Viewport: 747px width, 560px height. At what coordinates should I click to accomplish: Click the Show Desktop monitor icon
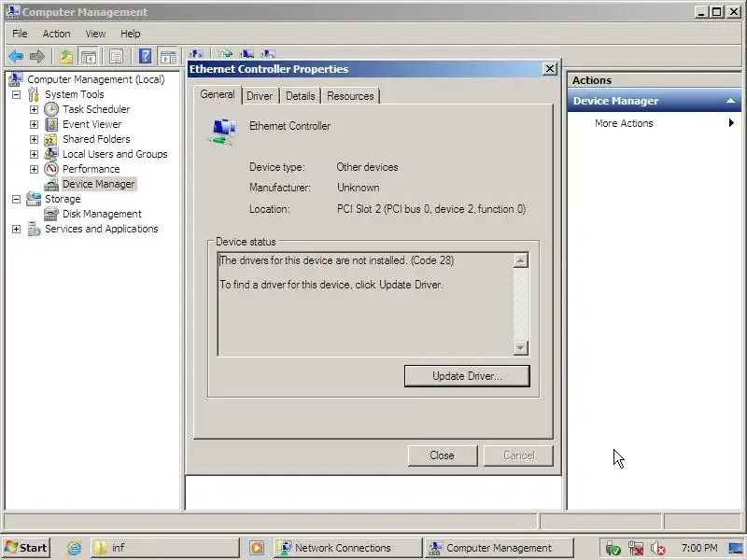(x=736, y=549)
